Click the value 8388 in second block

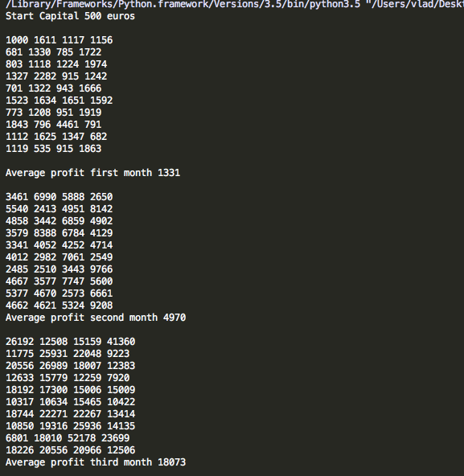coord(45,233)
